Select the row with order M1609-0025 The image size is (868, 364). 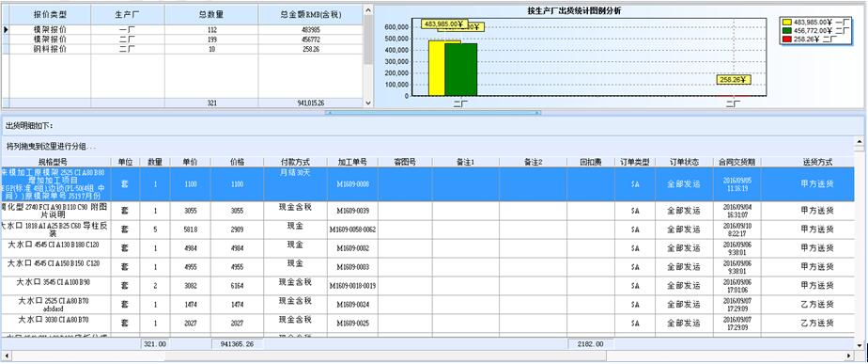tap(432, 323)
